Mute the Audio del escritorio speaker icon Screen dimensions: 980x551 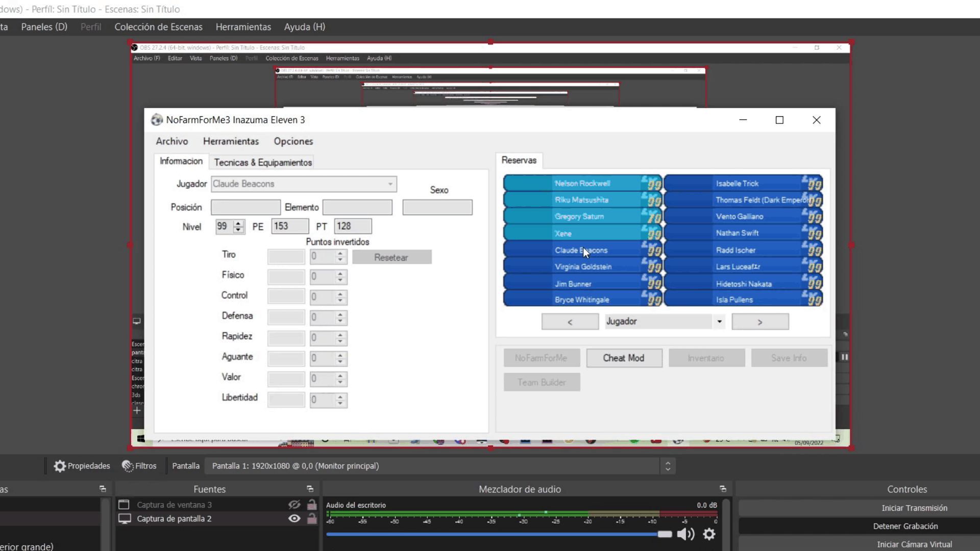tap(685, 534)
